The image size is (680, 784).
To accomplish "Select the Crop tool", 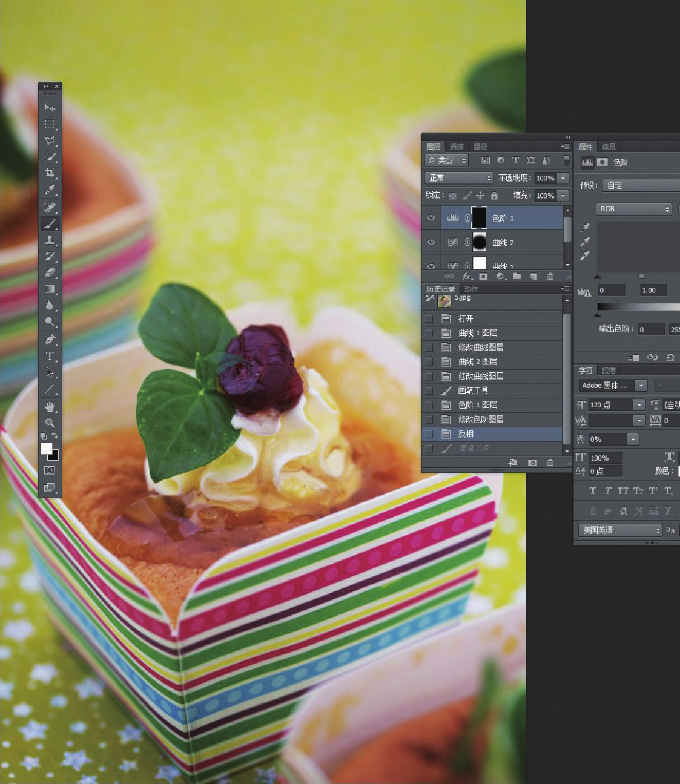I will 50,173.
